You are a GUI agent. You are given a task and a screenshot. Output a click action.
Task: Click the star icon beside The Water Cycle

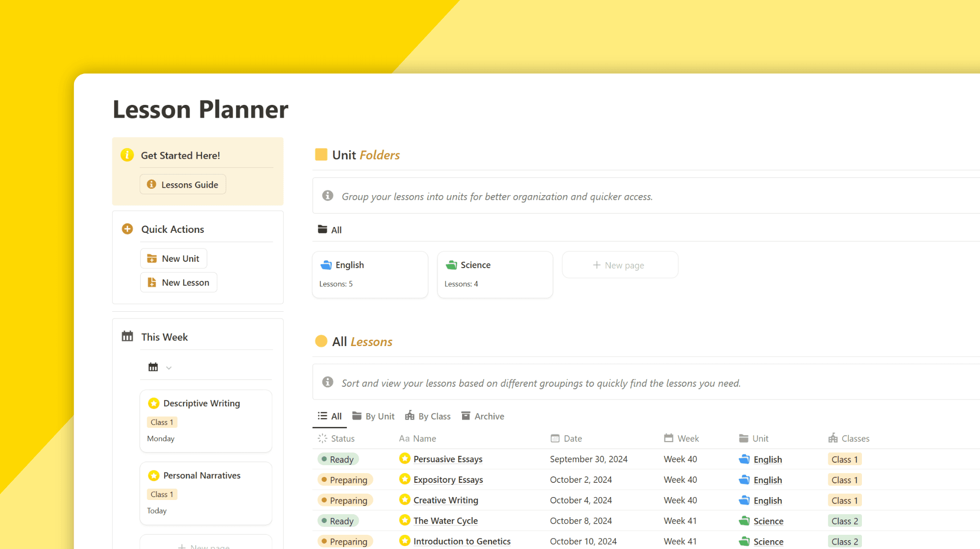pyautogui.click(x=404, y=520)
